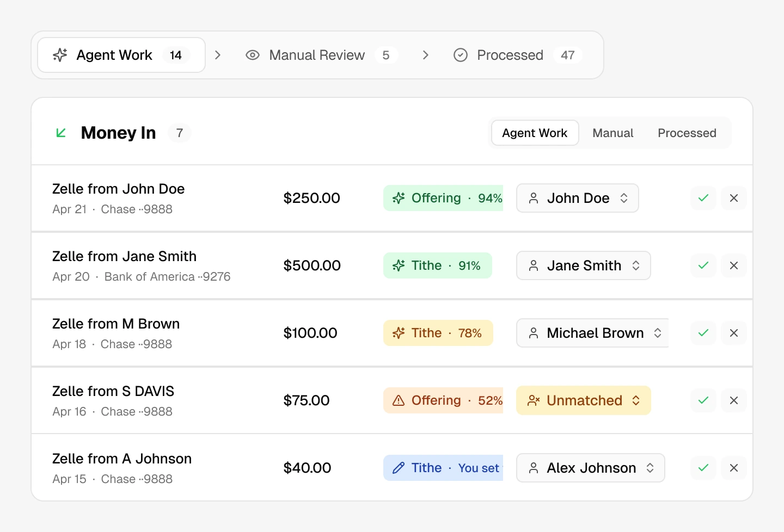Select the Processed filter in Money In

tap(687, 133)
